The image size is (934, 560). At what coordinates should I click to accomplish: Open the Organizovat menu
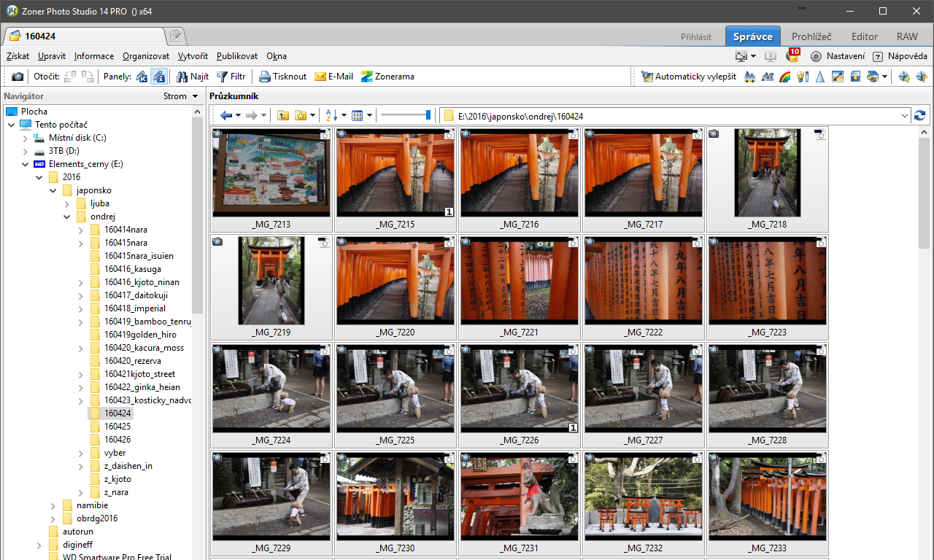point(145,56)
